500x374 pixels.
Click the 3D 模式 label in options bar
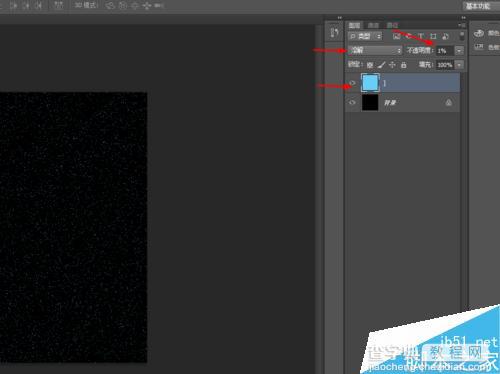86,5
